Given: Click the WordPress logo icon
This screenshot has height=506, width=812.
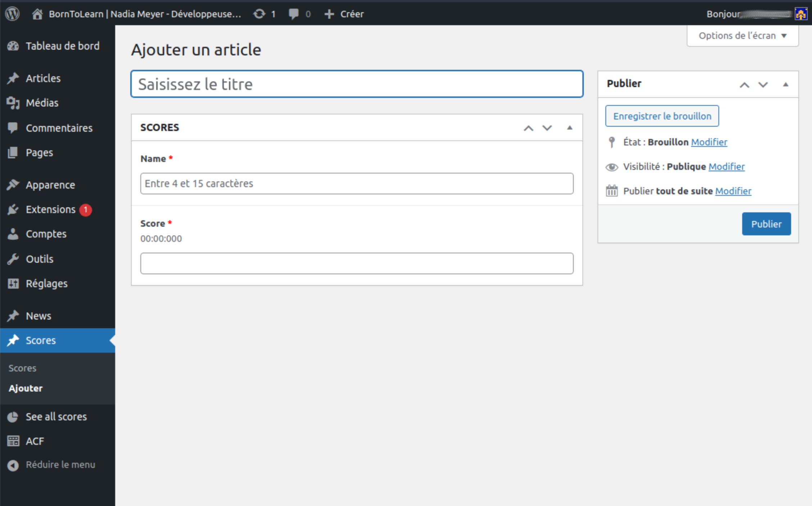Looking at the screenshot, I should [x=12, y=14].
